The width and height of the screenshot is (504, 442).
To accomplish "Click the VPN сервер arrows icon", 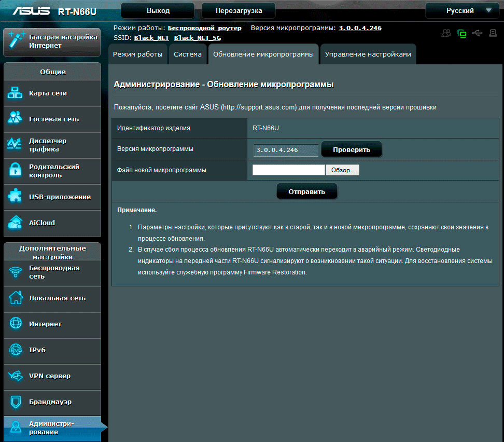I will click(16, 376).
